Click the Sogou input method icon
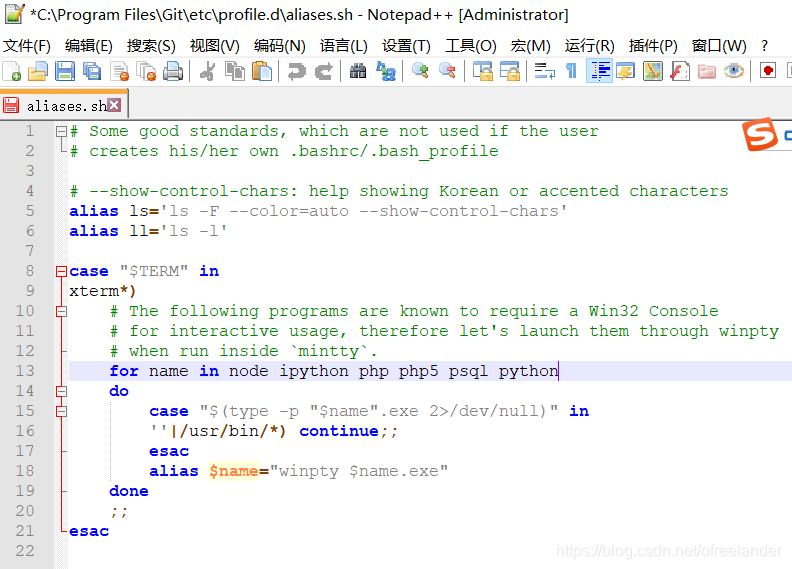This screenshot has width=792, height=569. pos(760,134)
